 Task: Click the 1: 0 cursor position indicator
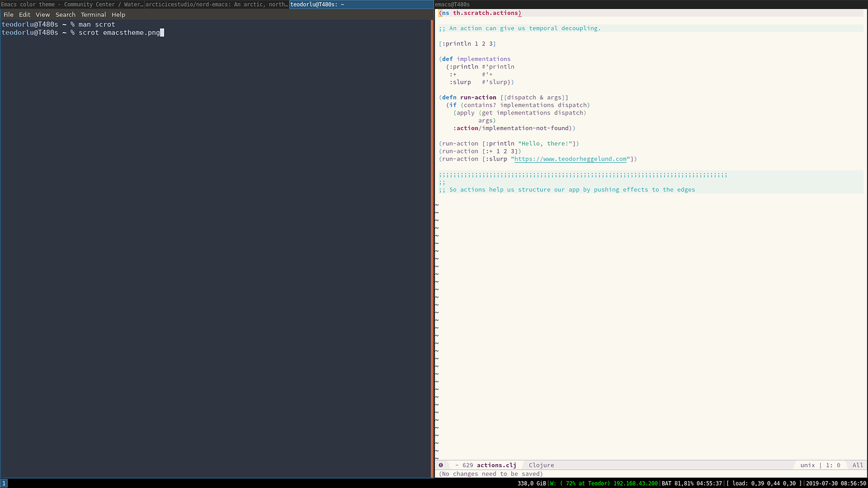(832, 465)
